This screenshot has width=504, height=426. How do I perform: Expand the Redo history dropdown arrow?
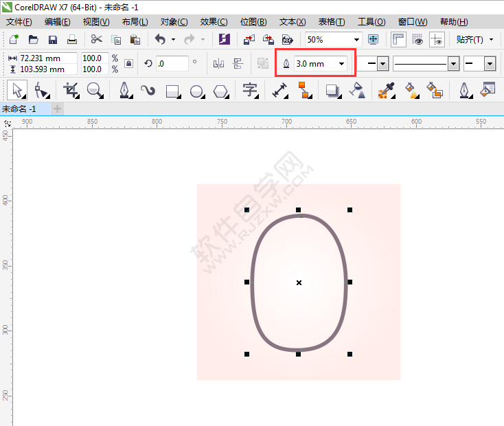[203, 40]
